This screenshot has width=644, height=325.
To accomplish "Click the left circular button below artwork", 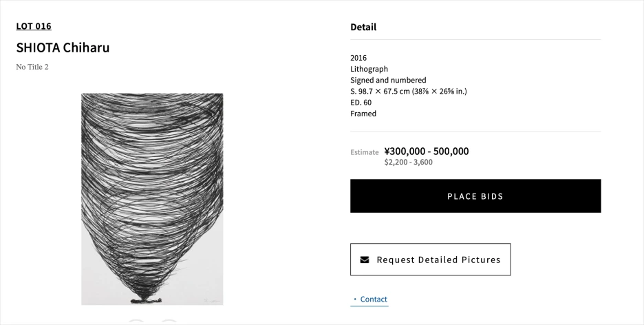I will tap(136, 322).
